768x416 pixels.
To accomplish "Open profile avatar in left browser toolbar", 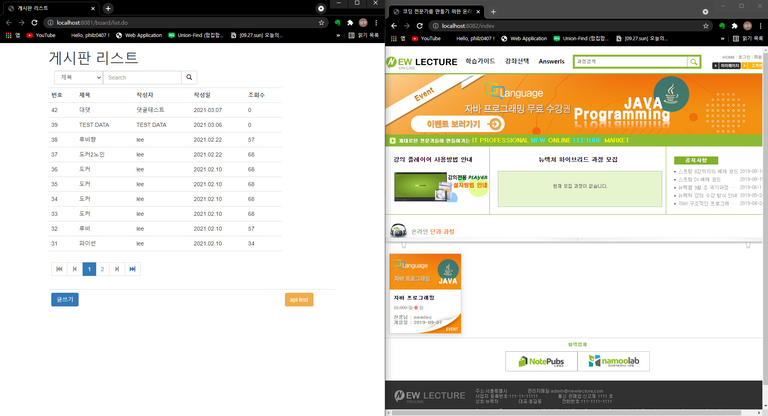I will coord(363,23).
